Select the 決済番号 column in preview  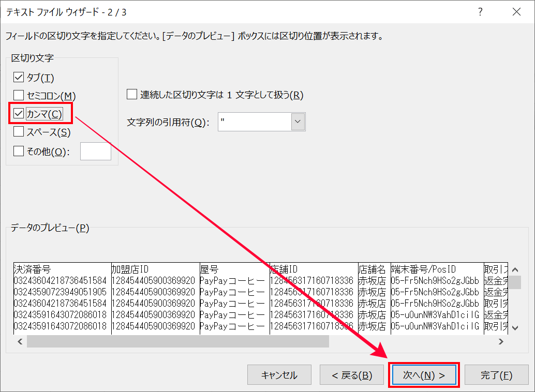61,269
